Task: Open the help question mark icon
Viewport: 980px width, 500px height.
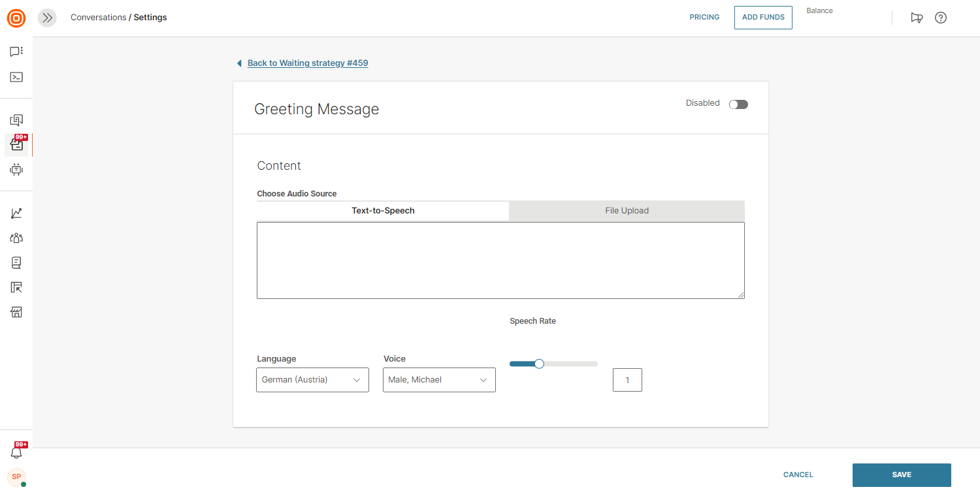Action: pyautogui.click(x=941, y=18)
